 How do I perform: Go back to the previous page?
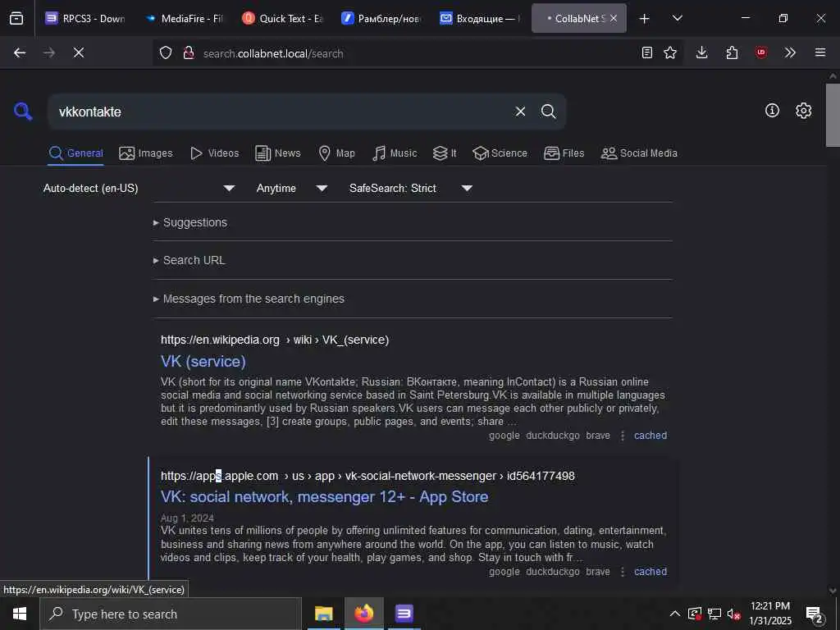tap(20, 52)
